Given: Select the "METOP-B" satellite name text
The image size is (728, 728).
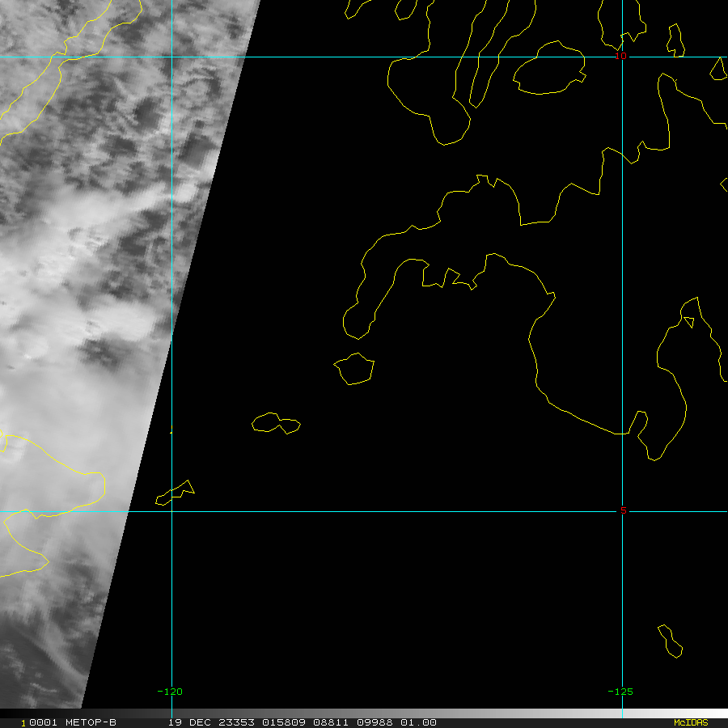Looking at the screenshot, I should pos(91,722).
